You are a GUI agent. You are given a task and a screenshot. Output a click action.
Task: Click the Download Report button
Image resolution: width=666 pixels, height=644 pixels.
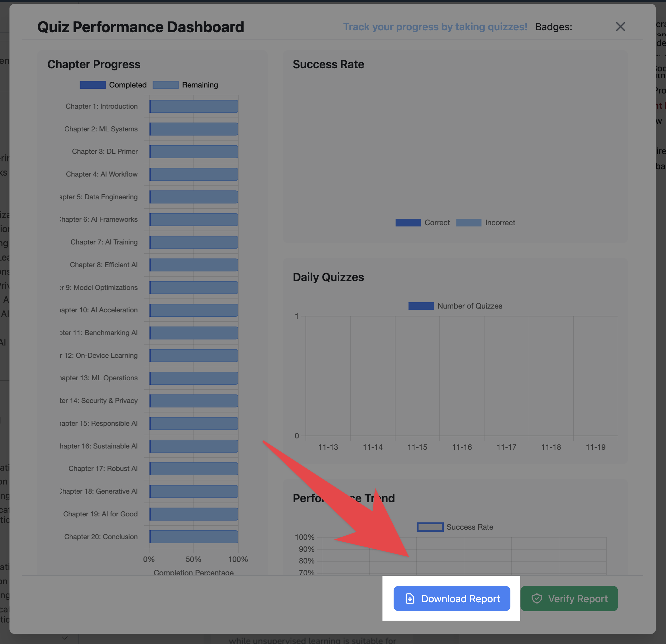(452, 599)
